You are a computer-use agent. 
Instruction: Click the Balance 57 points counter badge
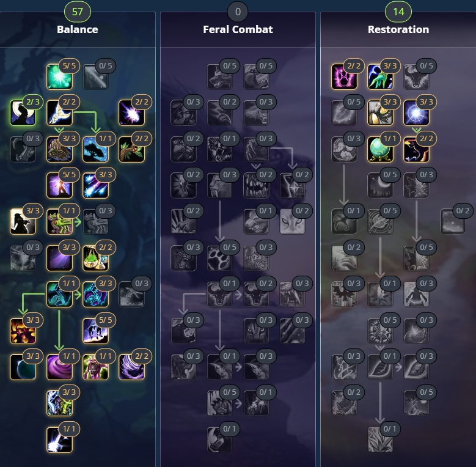78,12
